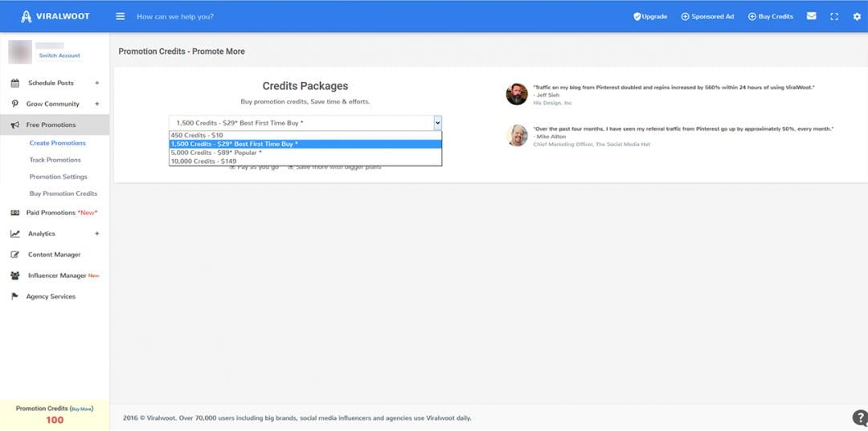
Task: Select the 450 Credits - $10 option
Action: click(x=305, y=135)
